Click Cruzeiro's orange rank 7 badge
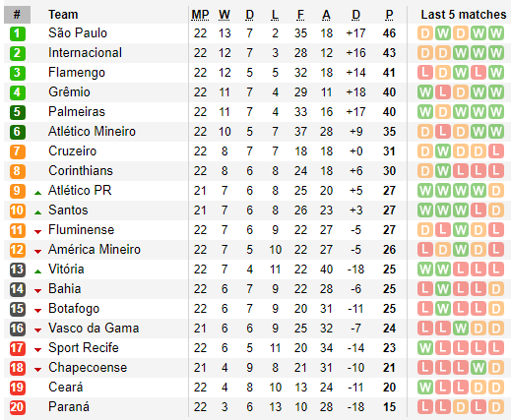 [x=18, y=151]
